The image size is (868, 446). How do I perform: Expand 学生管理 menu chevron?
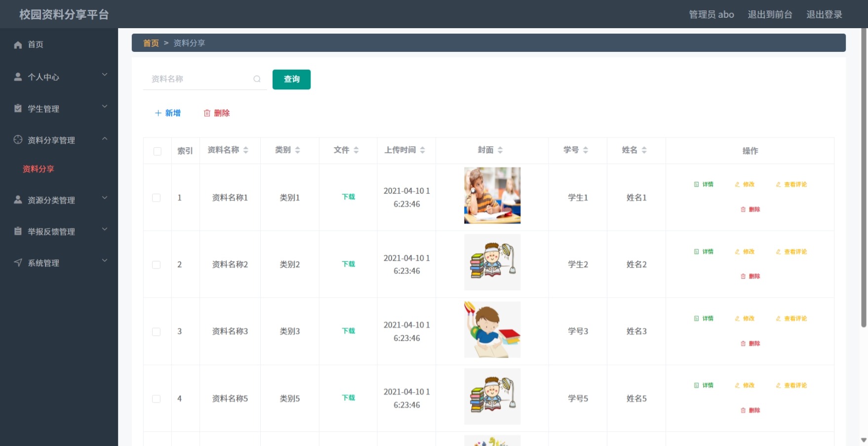pyautogui.click(x=105, y=106)
